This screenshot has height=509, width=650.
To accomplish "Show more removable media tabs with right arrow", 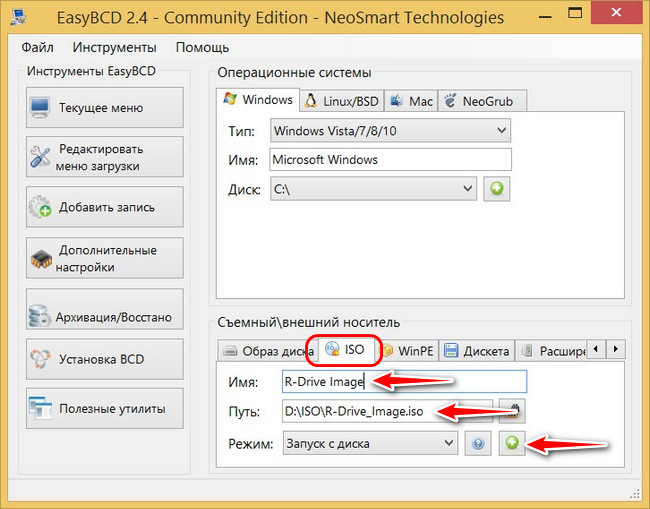I will [x=616, y=349].
